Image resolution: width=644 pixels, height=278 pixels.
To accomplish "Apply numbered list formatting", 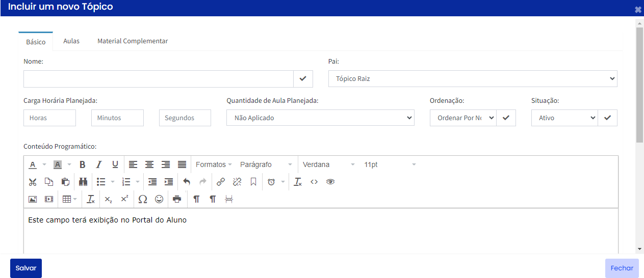I will click(x=126, y=182).
